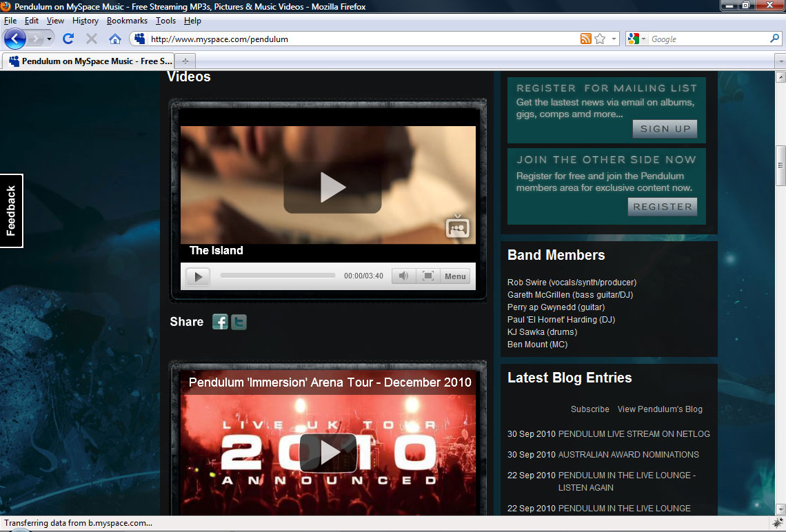Click the magnifier search icon in Google box
The image size is (786, 532).
774,39
